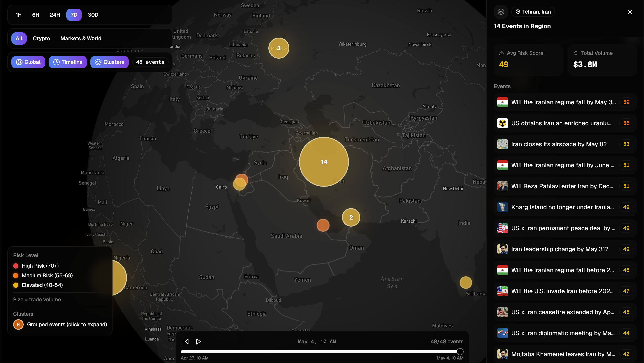Click risk score 56 badge
644x363 pixels.
626,123
